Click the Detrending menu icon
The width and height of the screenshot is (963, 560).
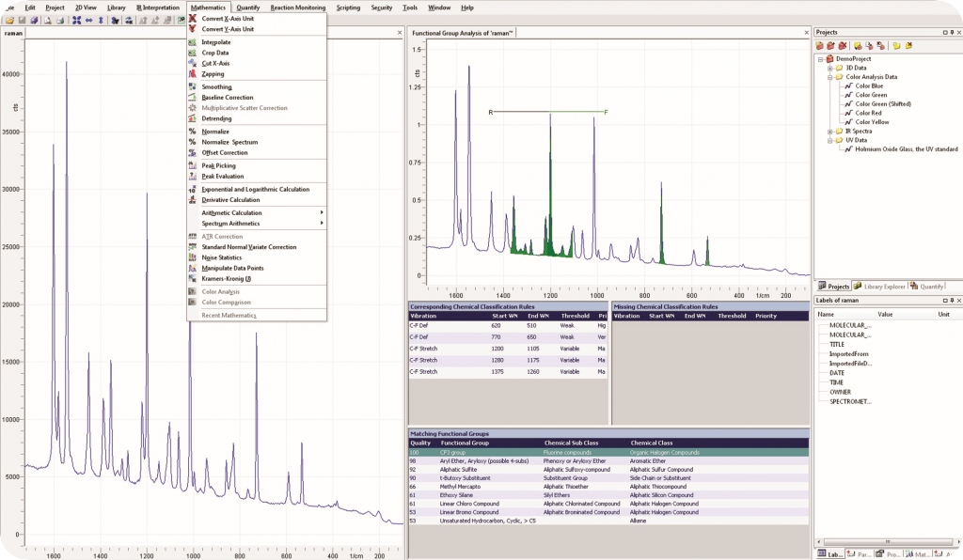(192, 118)
